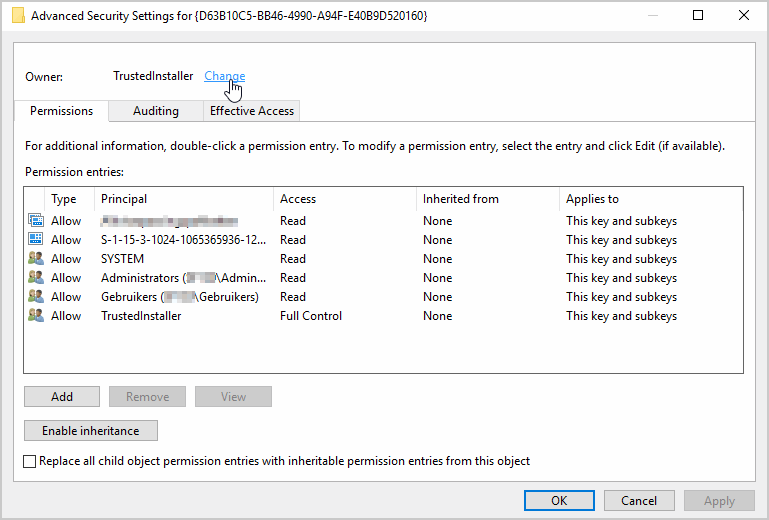The width and height of the screenshot is (769, 520).
Task: Confirm with the OK button
Action: click(x=559, y=501)
